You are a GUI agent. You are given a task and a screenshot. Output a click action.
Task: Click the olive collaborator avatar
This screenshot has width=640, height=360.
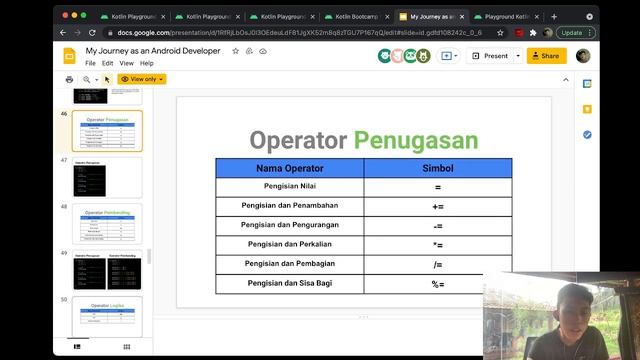click(x=423, y=56)
